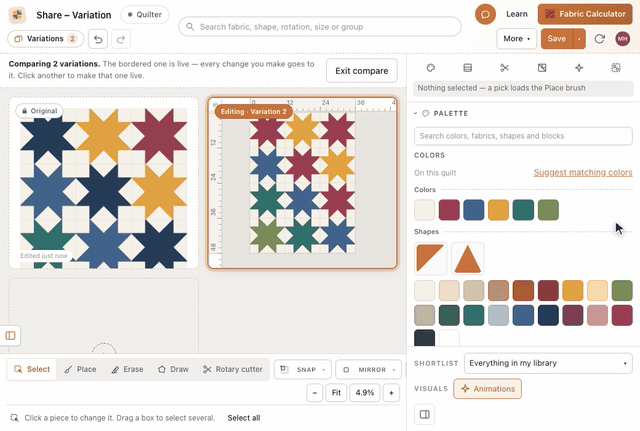This screenshot has height=431, width=640.
Task: Open the dashed selection tab icon in right panel
Action: 616,68
